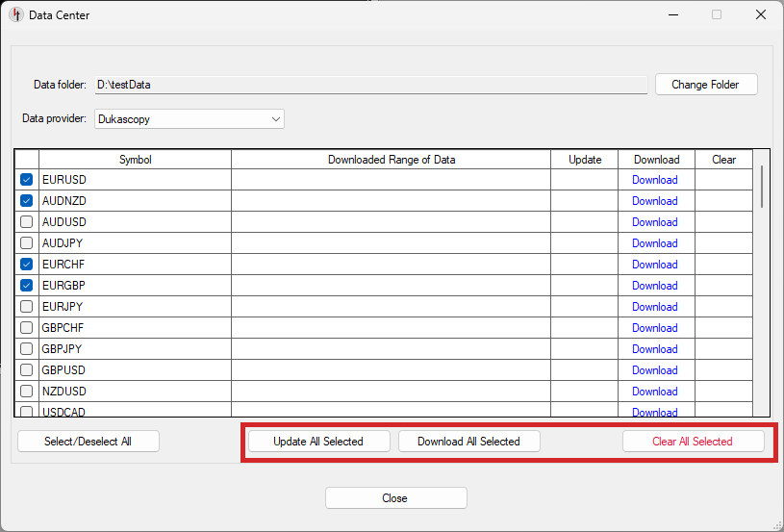
Task: Click the Symbol column header
Action: click(135, 160)
